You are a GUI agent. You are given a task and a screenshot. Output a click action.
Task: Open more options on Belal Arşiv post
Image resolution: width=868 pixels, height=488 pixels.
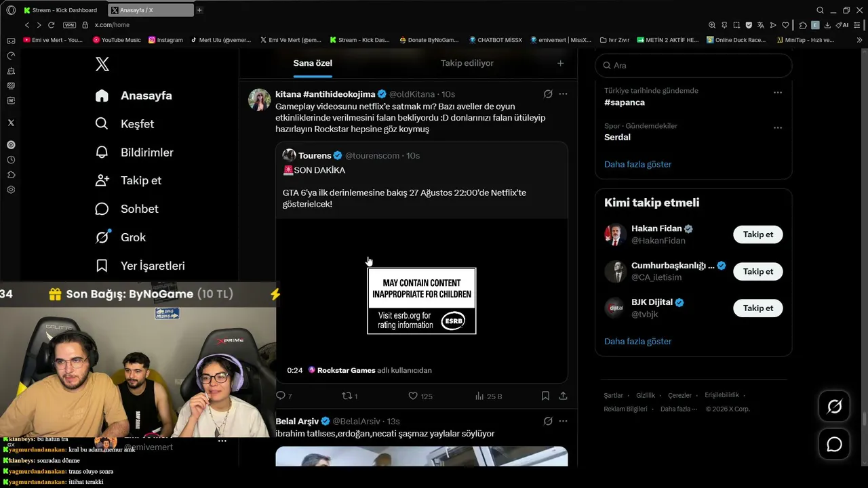coord(563,422)
